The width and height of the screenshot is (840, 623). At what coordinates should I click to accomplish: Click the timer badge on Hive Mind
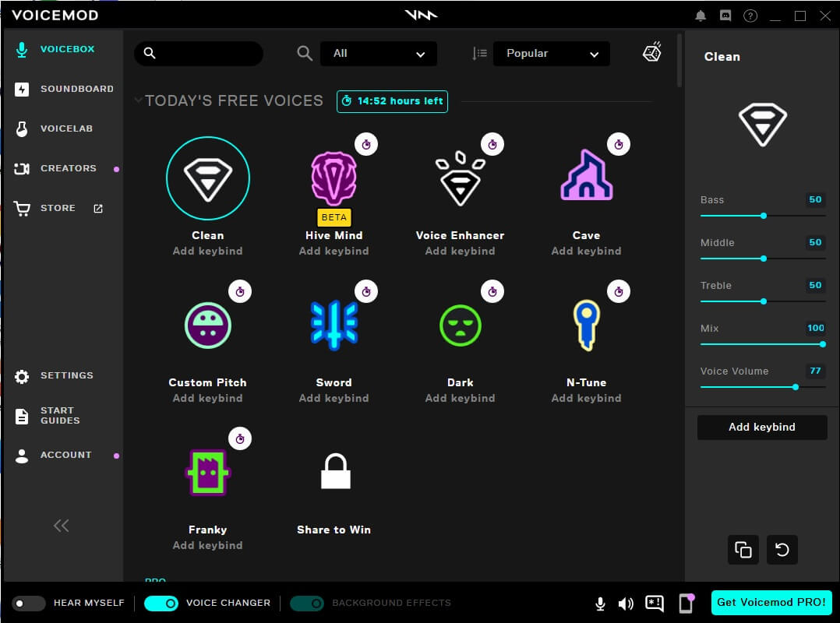366,145
